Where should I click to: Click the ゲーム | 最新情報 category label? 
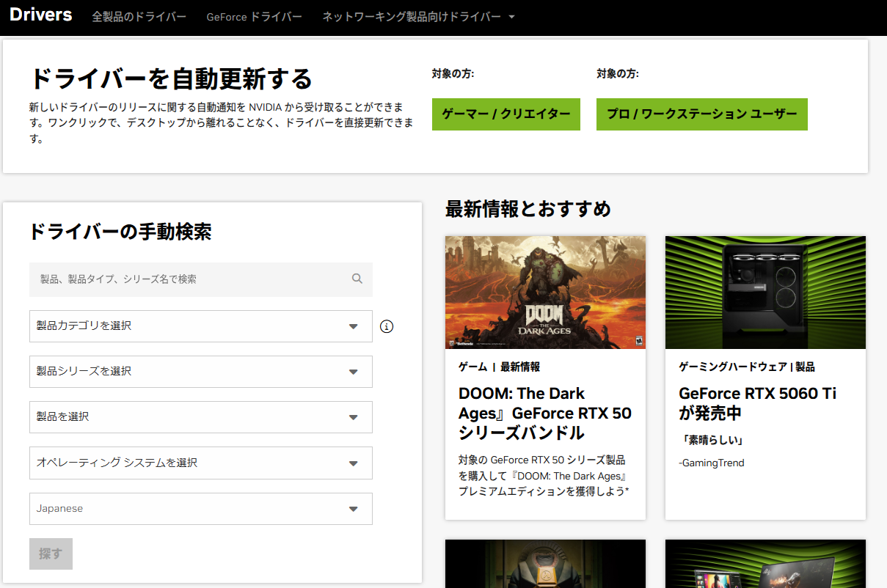[500, 367]
